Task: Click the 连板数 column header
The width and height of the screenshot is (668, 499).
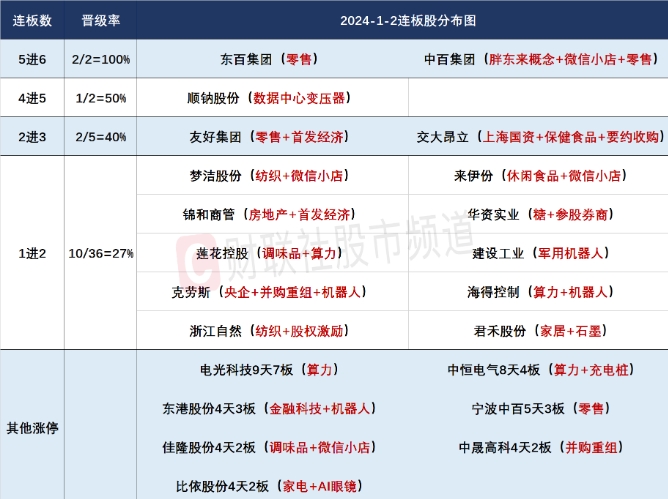Action: 32,20
